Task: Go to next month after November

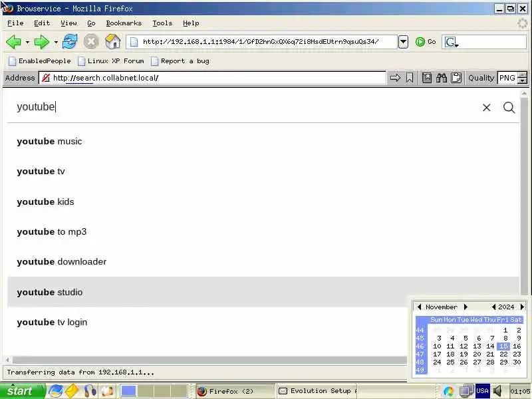Action: click(x=466, y=307)
